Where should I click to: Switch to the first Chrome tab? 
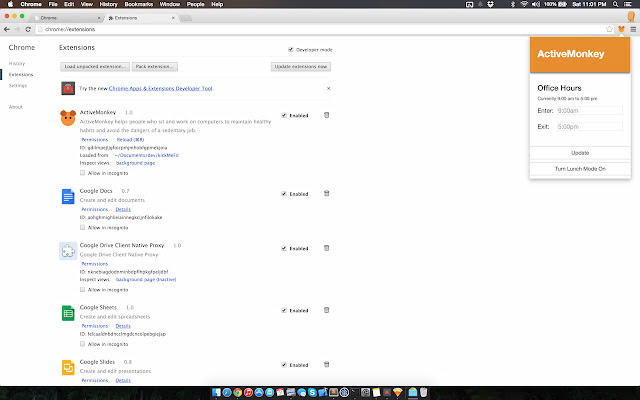click(68, 18)
